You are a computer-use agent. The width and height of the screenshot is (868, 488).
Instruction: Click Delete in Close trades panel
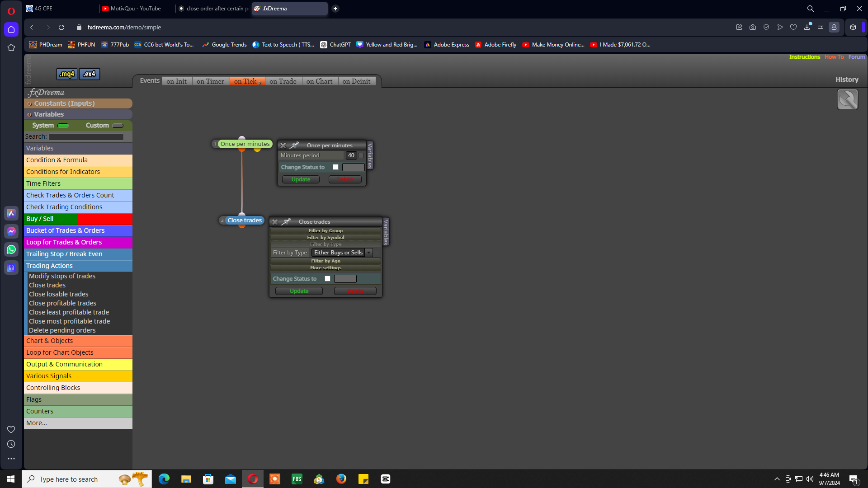[355, 291]
